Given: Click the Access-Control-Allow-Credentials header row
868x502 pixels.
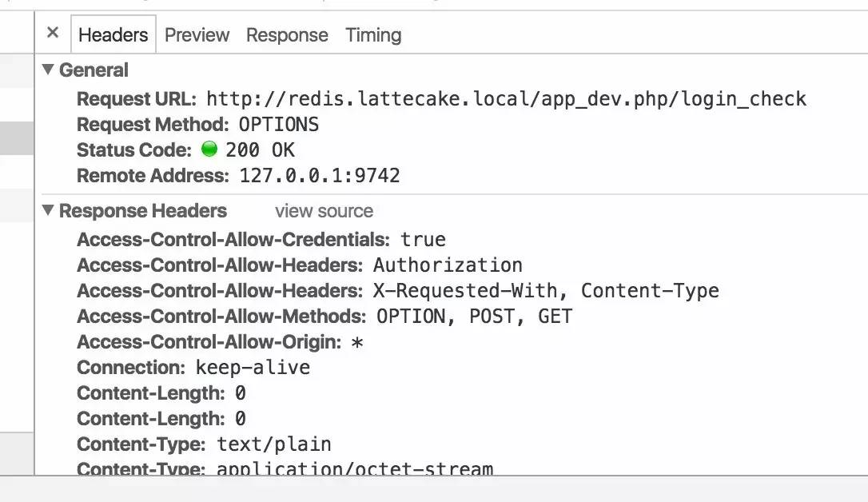Looking at the screenshot, I should [261, 240].
